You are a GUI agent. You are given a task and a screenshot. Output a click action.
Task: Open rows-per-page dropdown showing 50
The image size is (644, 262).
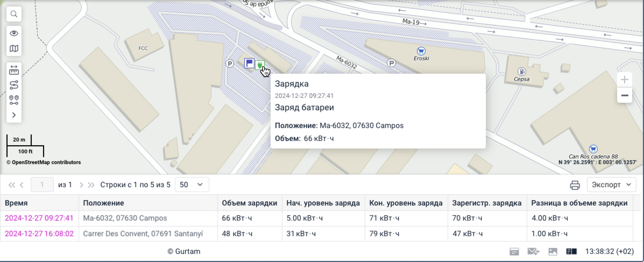tap(192, 185)
